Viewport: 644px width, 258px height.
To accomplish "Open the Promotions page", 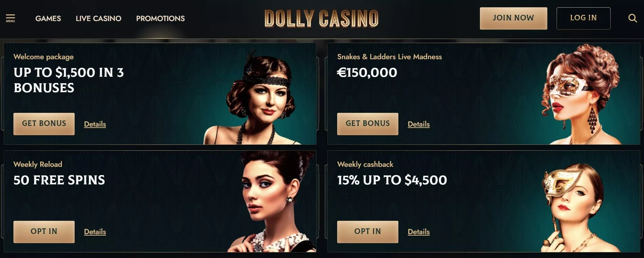I will click(x=160, y=19).
